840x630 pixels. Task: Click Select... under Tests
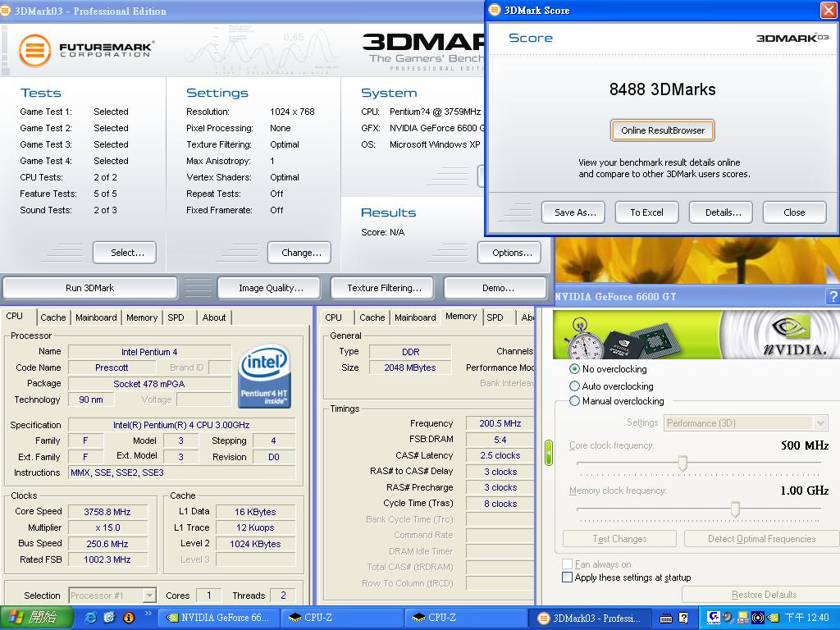pyautogui.click(x=126, y=253)
